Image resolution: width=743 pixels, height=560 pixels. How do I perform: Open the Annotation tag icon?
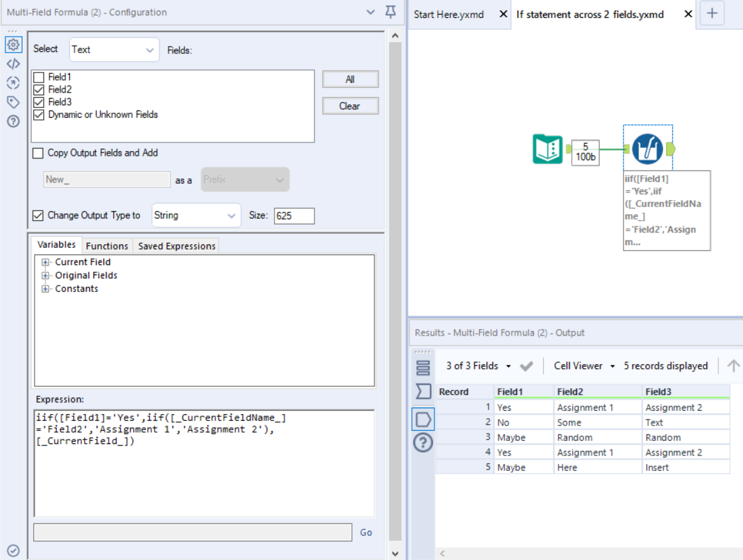[13, 102]
